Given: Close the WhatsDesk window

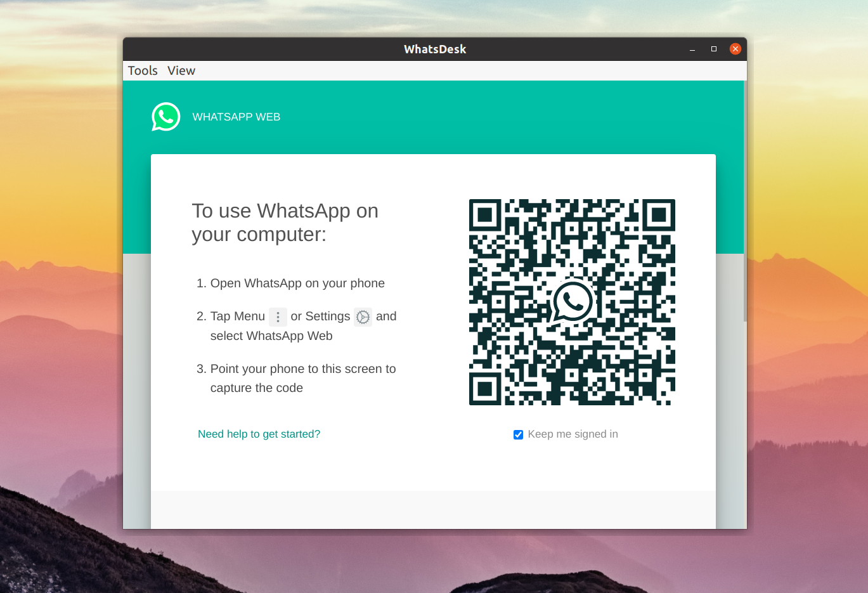Looking at the screenshot, I should click(x=735, y=49).
